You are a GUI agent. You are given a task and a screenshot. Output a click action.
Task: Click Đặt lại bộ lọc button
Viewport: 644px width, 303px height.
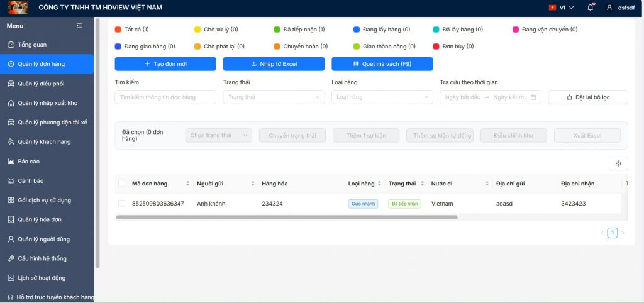click(587, 97)
